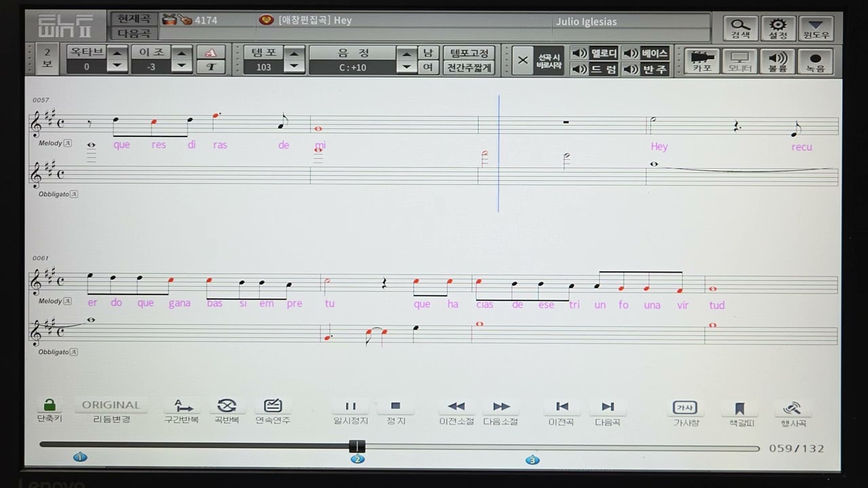Decrease the octave (옥타브) value

pos(118,66)
